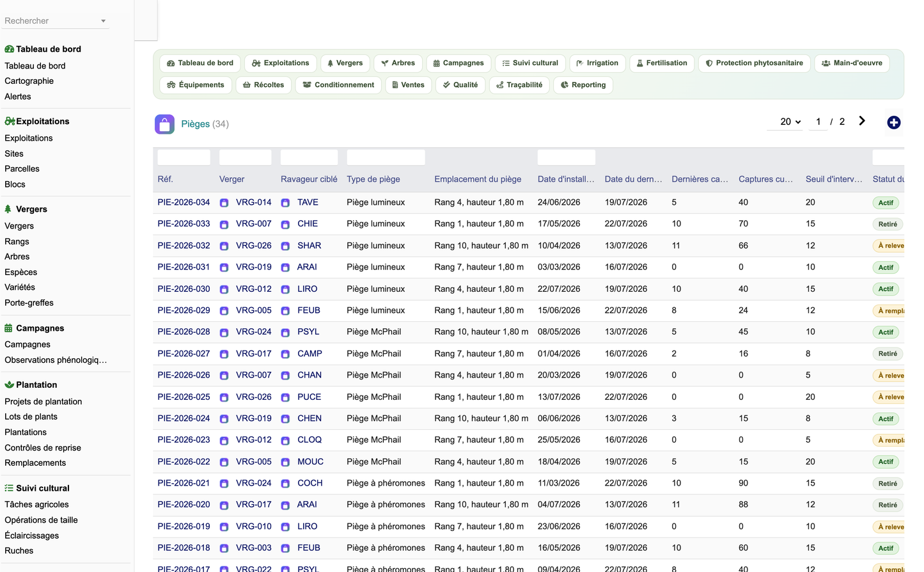The width and height of the screenshot is (924, 572).
Task: Click the Réf. column filter field
Action: pyautogui.click(x=184, y=157)
